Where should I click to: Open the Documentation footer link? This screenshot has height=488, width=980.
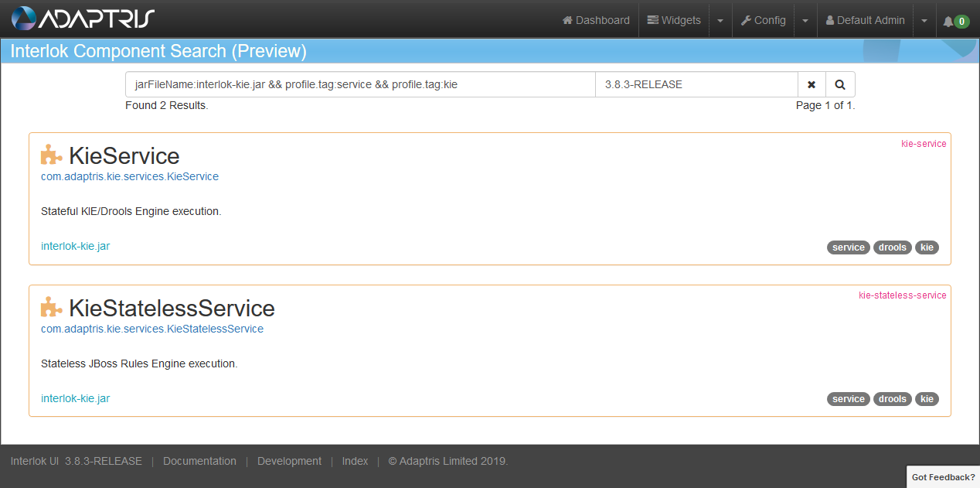(x=199, y=461)
